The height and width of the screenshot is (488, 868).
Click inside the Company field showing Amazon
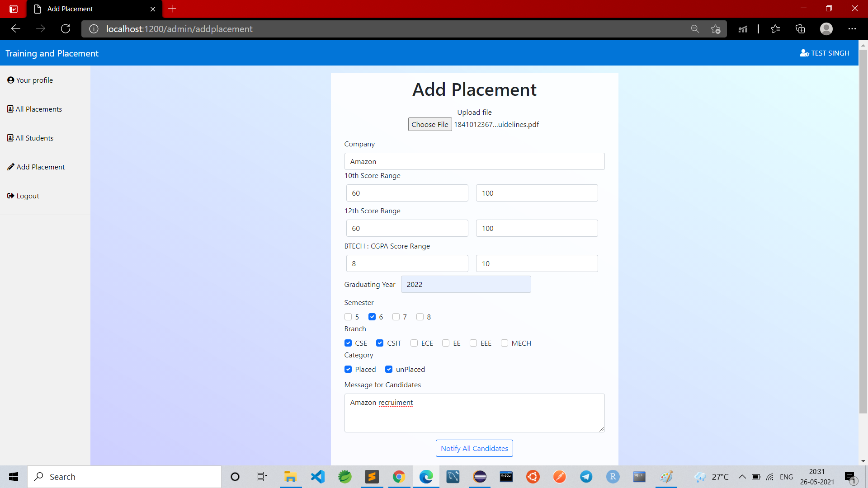474,161
